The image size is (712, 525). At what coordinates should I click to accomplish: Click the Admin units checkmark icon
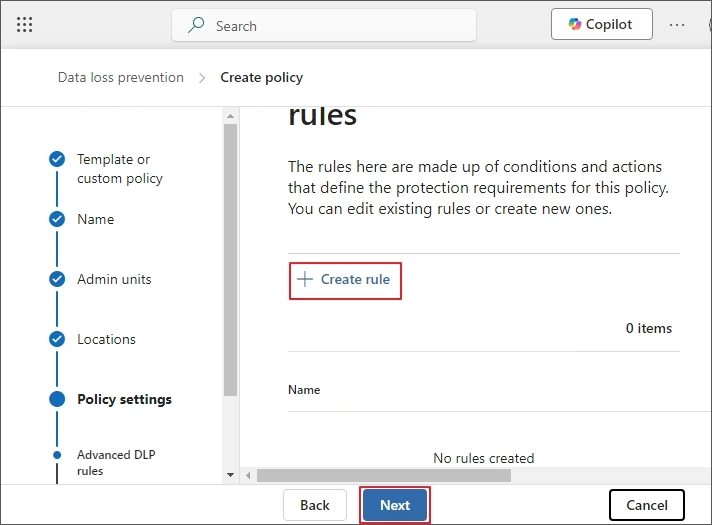click(57, 279)
